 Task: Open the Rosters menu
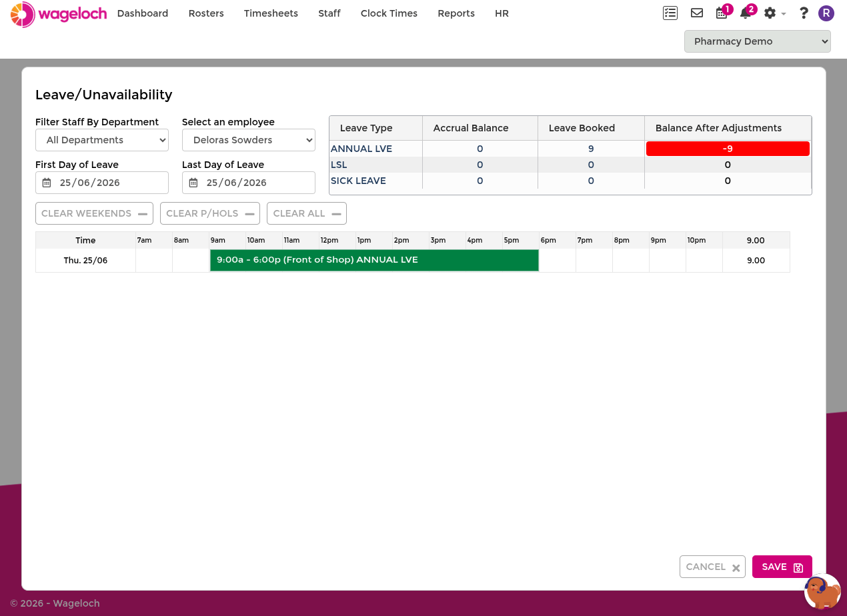point(206,13)
